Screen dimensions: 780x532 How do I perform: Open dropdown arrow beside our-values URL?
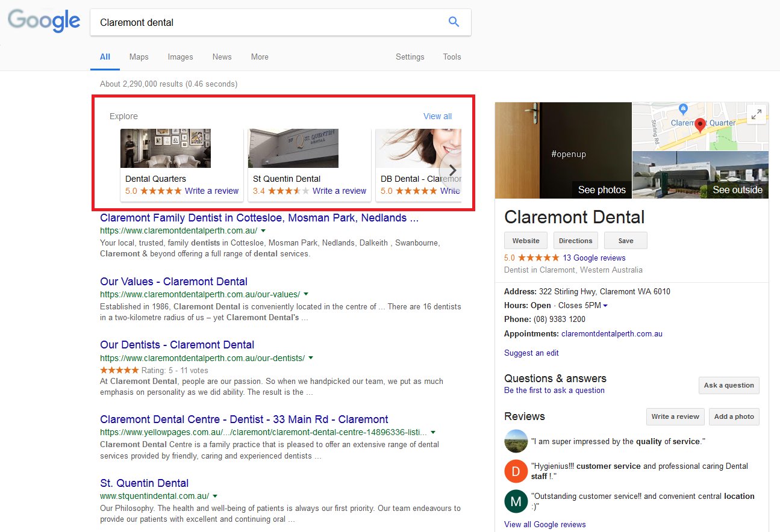click(x=306, y=294)
